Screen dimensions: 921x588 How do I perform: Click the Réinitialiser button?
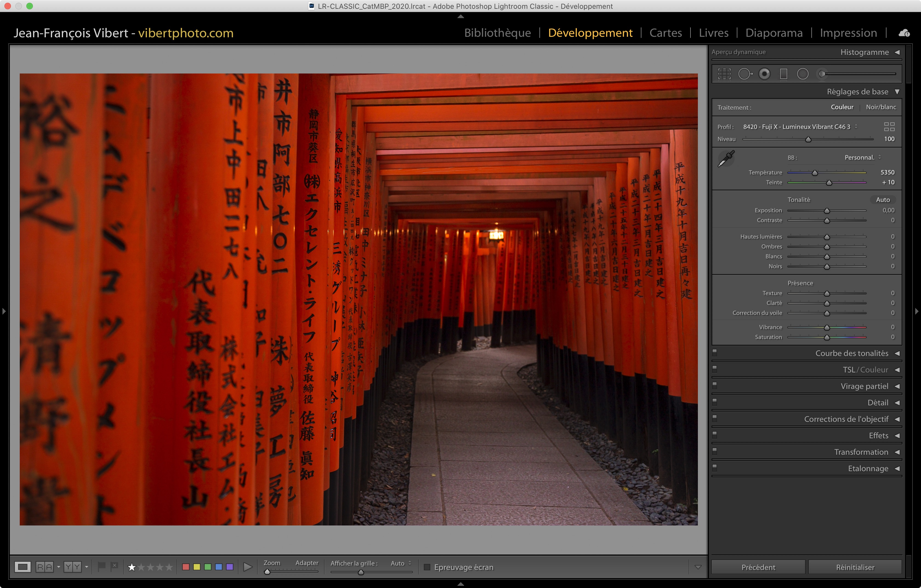tap(855, 567)
